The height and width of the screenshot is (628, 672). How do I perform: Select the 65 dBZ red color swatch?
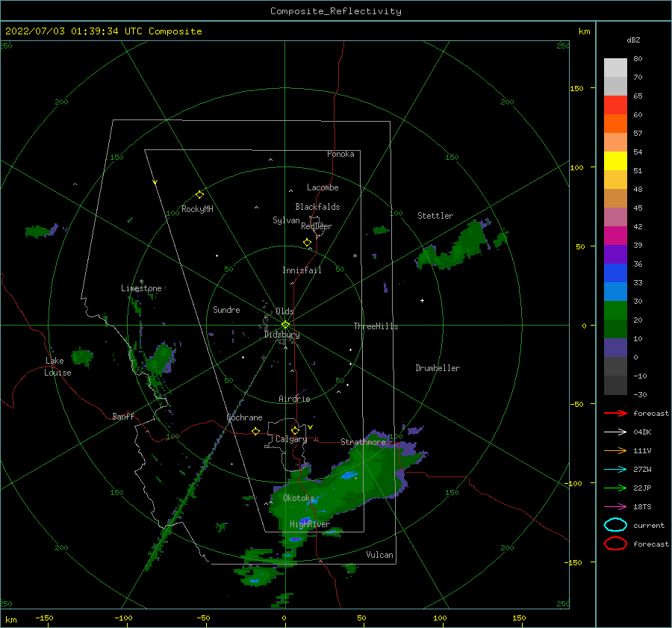[x=615, y=105]
